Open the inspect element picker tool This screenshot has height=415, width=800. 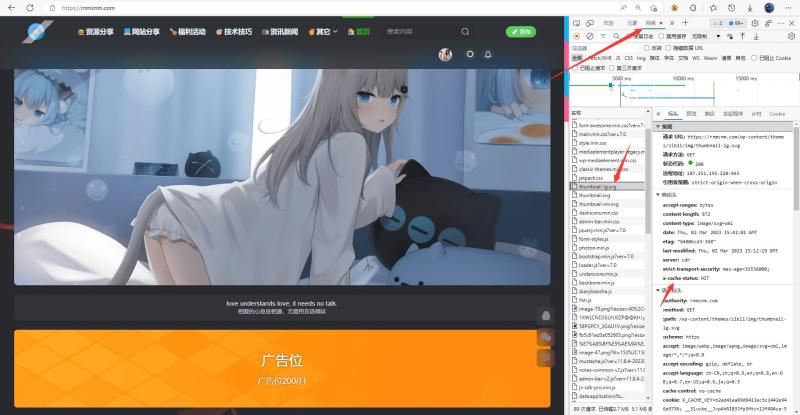coord(577,23)
